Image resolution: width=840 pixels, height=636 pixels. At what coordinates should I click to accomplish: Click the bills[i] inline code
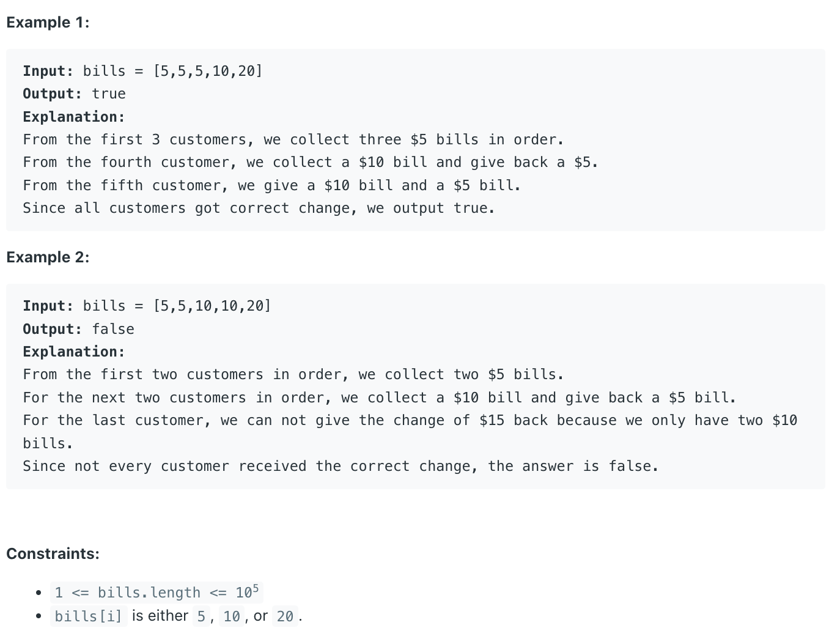click(89, 616)
